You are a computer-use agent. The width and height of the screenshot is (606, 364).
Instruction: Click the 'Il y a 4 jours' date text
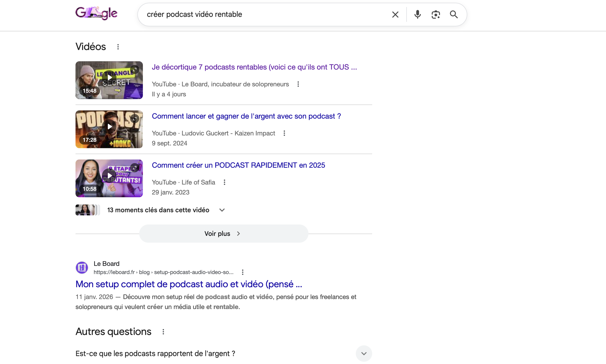point(169,94)
